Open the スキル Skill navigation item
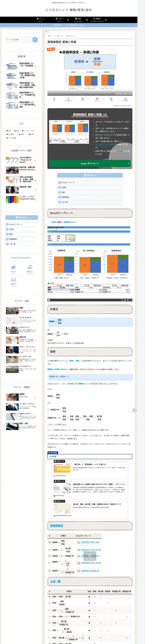The height and width of the screenshot is (644, 145). 59,20
